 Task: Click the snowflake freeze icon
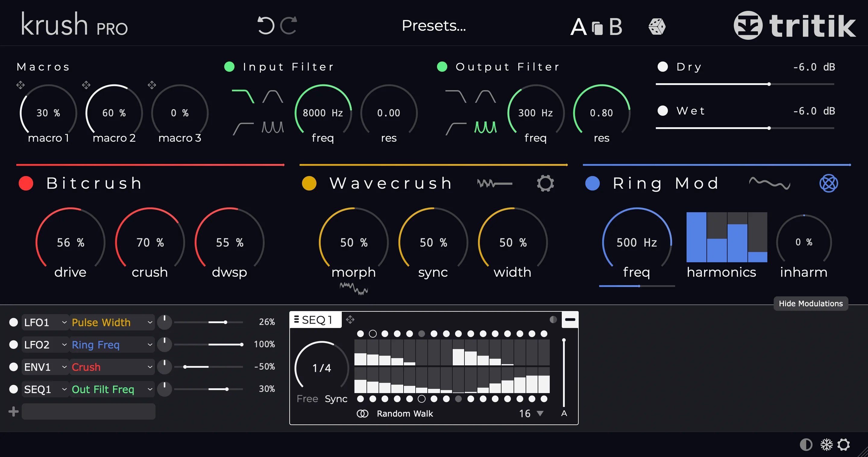coord(826,445)
